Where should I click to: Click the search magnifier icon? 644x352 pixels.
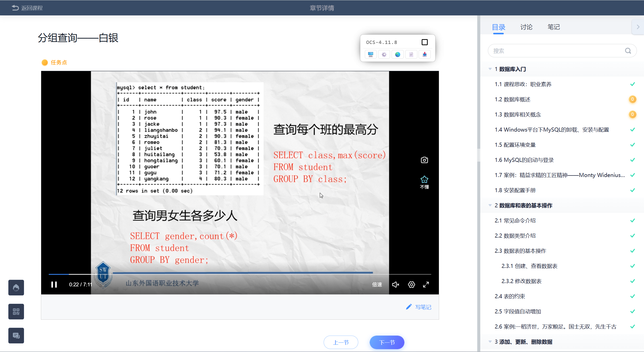coord(628,51)
